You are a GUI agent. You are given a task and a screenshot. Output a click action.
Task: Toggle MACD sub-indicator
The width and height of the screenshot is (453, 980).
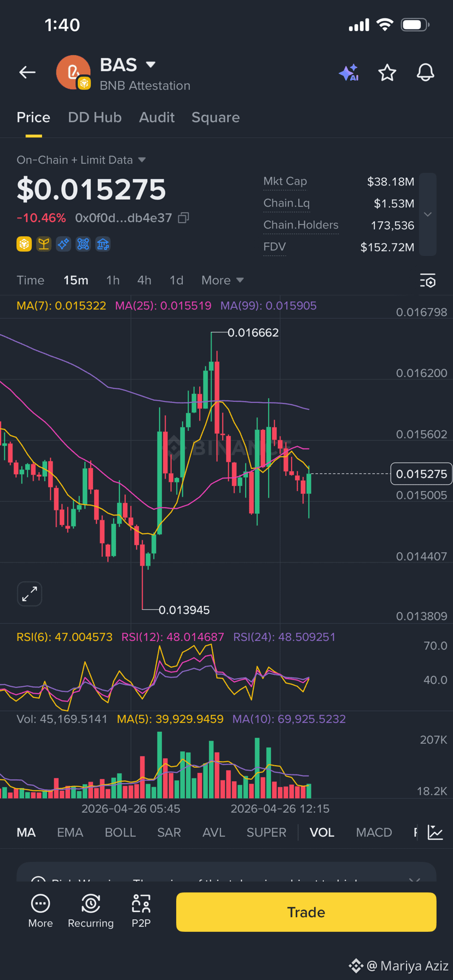[374, 832]
